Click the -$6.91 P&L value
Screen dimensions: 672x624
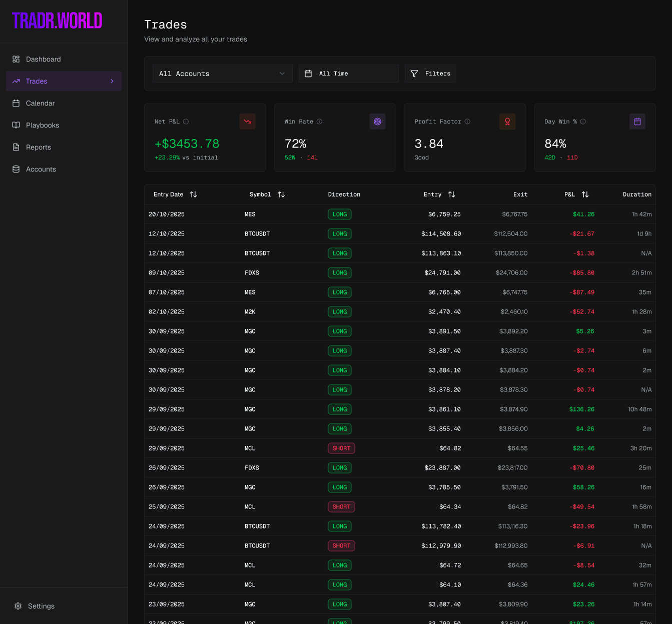coord(584,545)
